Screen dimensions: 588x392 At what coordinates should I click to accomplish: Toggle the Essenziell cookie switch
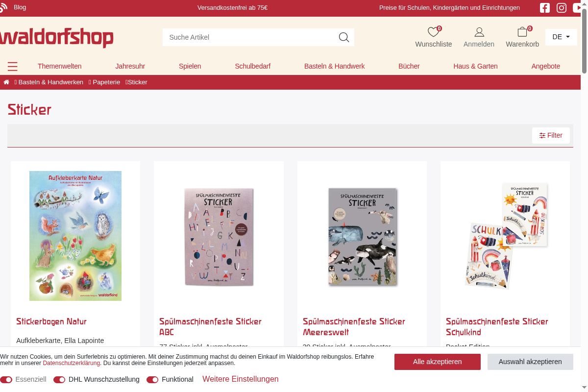click(x=6, y=380)
